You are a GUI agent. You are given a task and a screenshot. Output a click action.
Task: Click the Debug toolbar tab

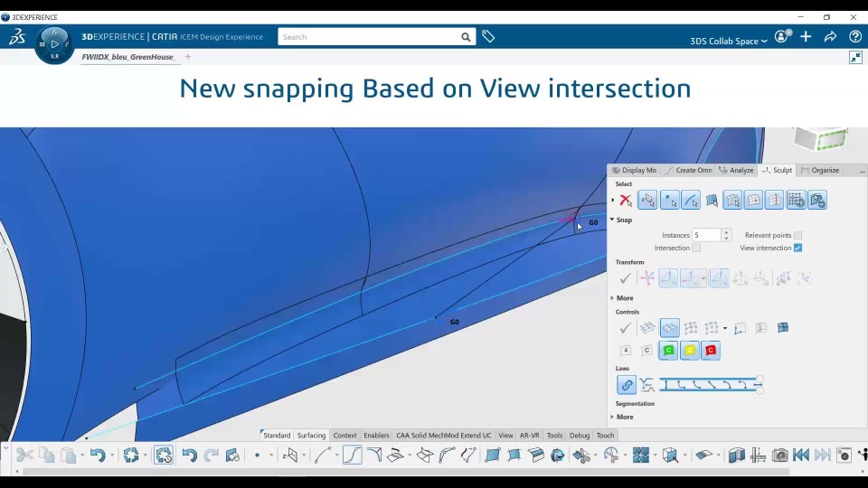(x=580, y=436)
